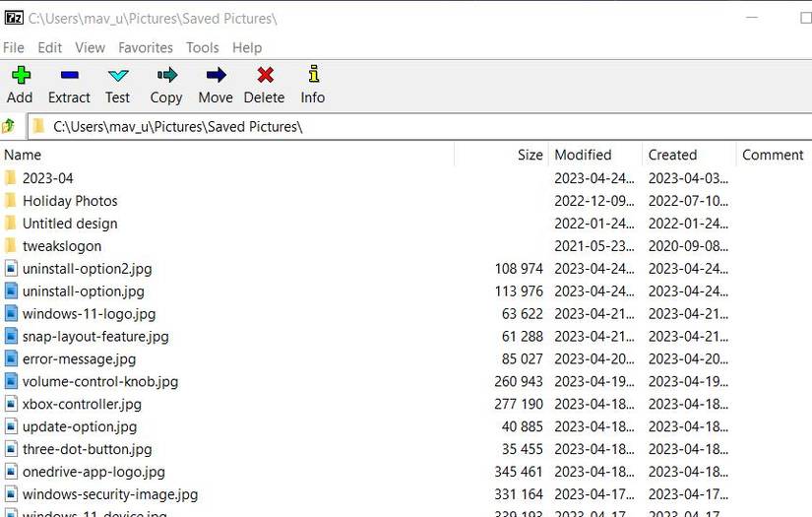812x517 pixels.
Task: Select file snap-layout-feature.jpg by name
Action: pyautogui.click(x=95, y=337)
